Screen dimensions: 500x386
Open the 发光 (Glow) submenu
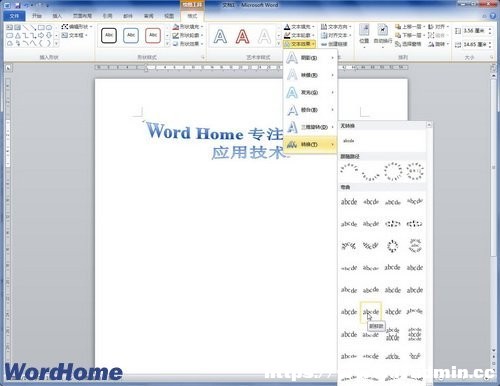310,93
